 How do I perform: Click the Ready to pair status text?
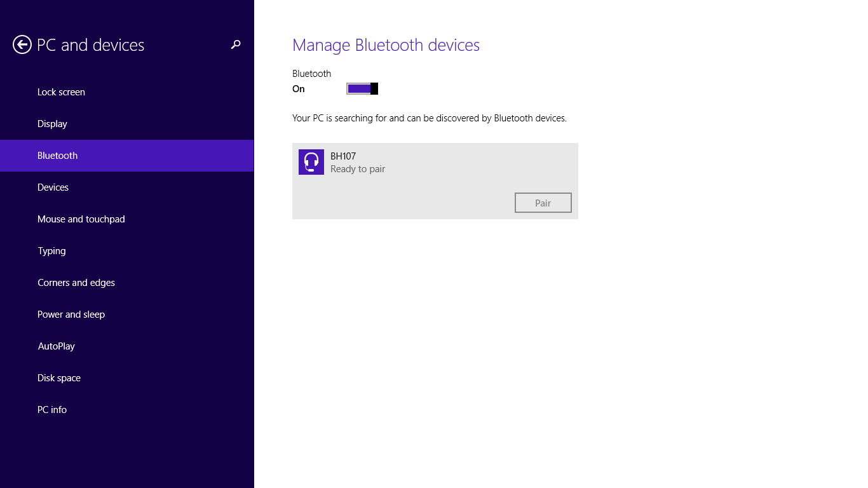pyautogui.click(x=358, y=169)
